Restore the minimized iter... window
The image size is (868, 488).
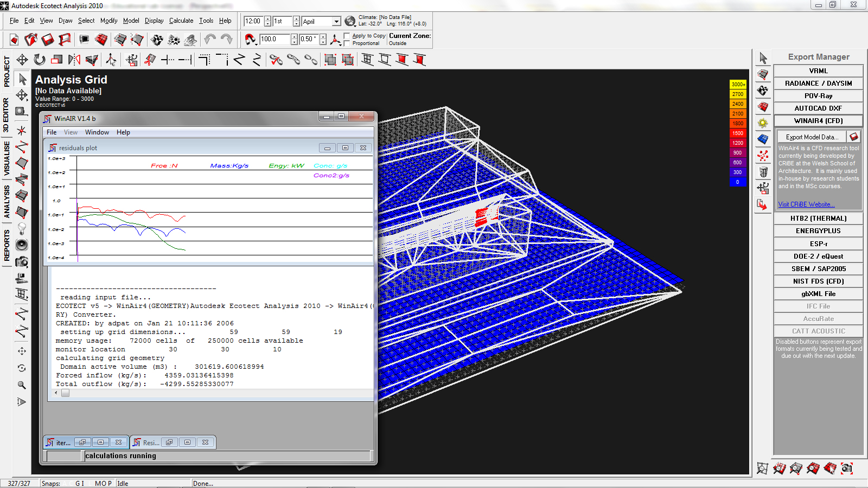(x=82, y=442)
